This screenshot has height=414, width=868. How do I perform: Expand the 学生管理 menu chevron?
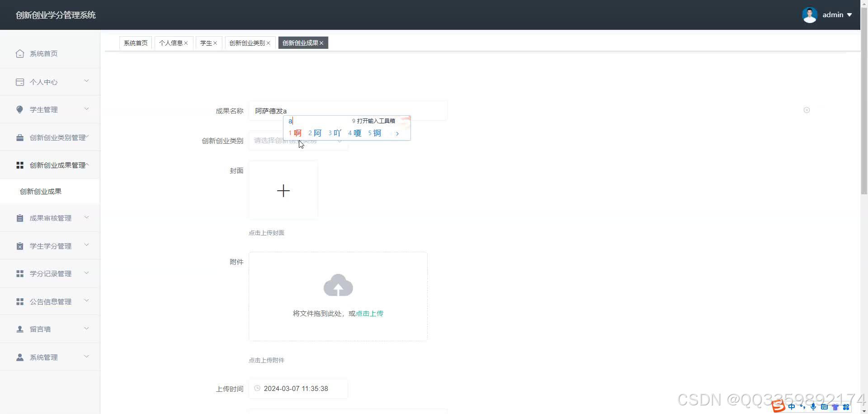point(86,108)
